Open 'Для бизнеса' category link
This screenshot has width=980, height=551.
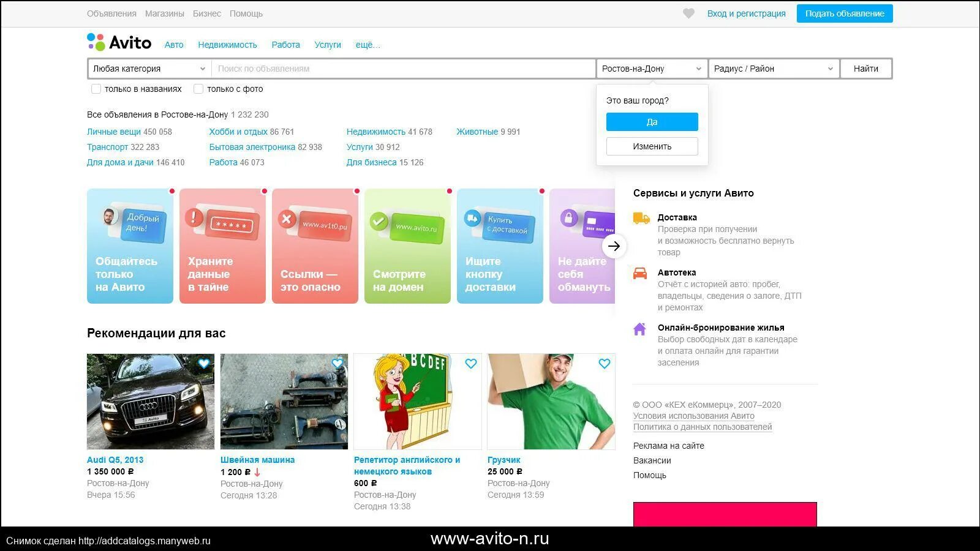[x=371, y=162]
